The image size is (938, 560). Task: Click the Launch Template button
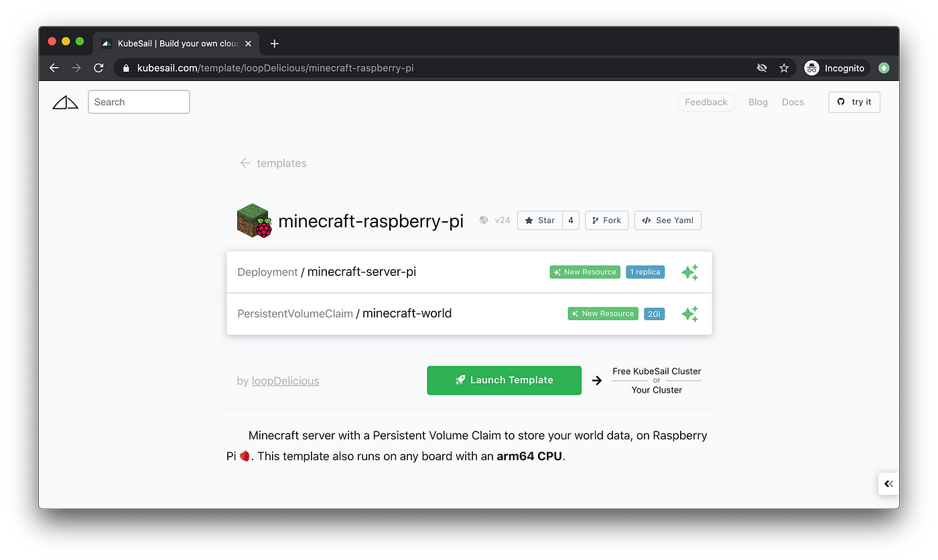point(504,380)
